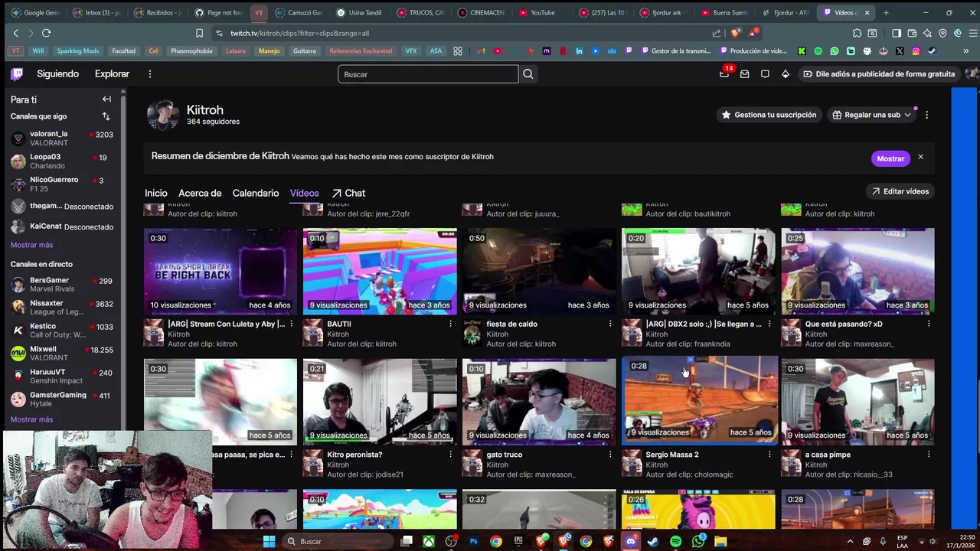Reload the page in browser toolbar
The height and width of the screenshot is (551, 980).
point(46,33)
